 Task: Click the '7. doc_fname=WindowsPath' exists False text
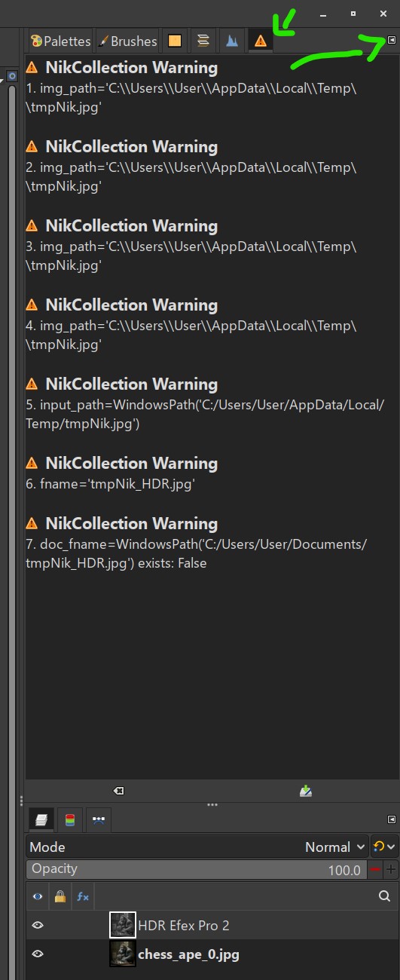click(x=197, y=553)
